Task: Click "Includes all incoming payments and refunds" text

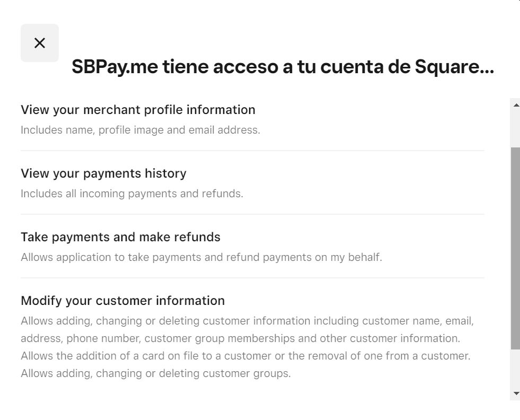Action: (132, 194)
